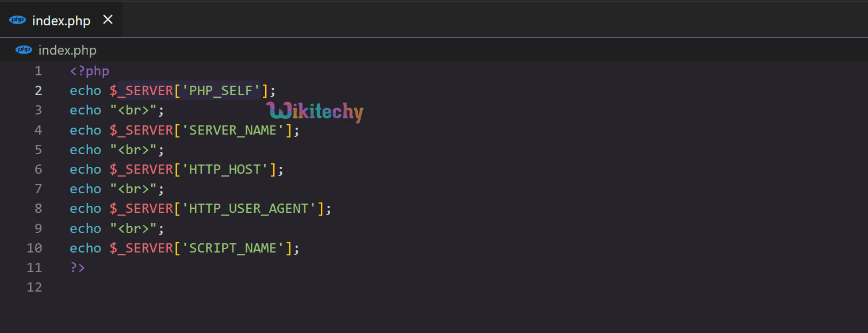Place cursor on the closing ?> tag
The image size is (868, 333).
(78, 267)
